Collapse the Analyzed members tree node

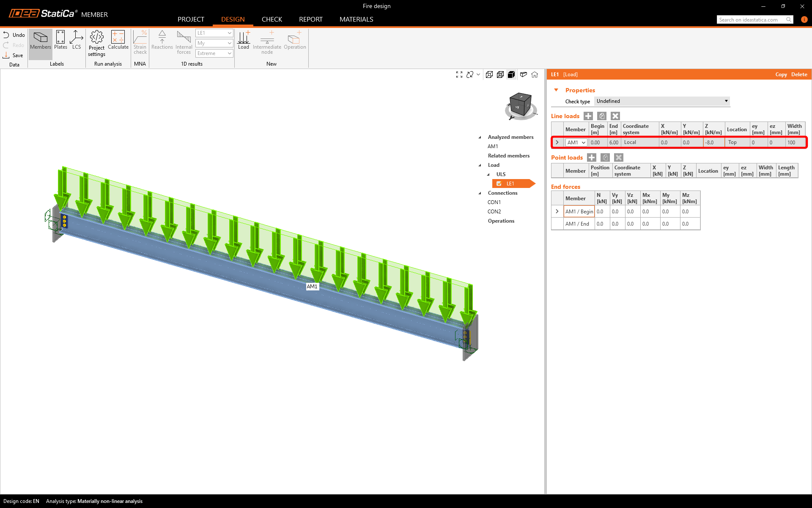coord(480,137)
